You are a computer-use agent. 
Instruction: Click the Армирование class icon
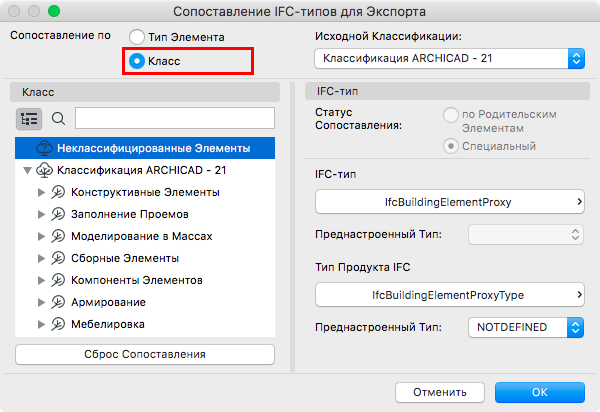point(58,302)
